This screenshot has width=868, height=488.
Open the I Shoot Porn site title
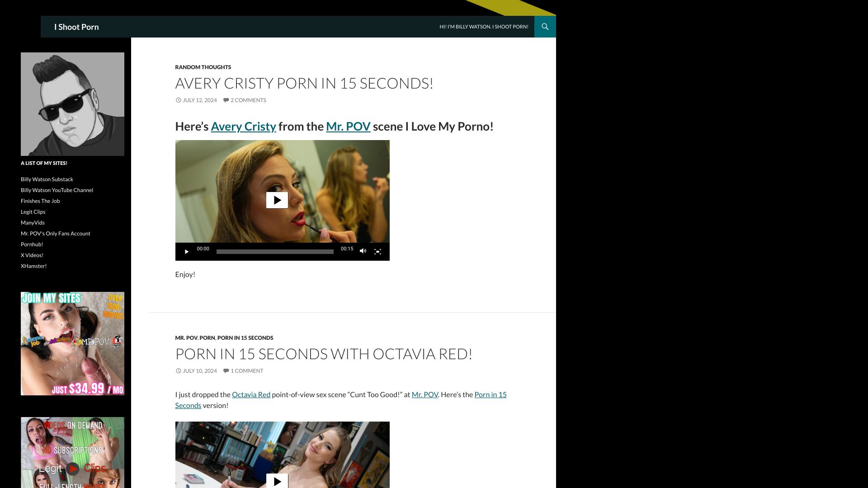pos(76,27)
